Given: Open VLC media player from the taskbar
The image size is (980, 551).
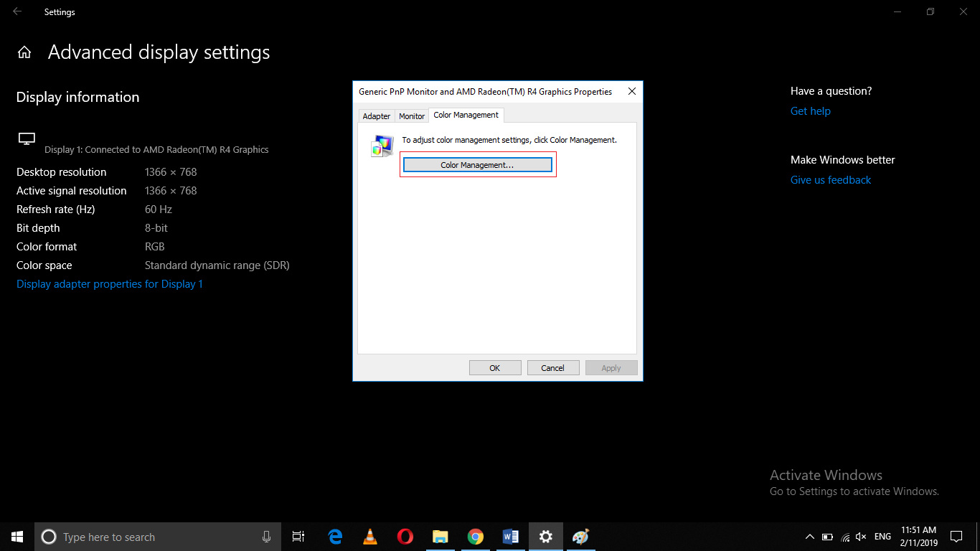Looking at the screenshot, I should click(x=369, y=536).
